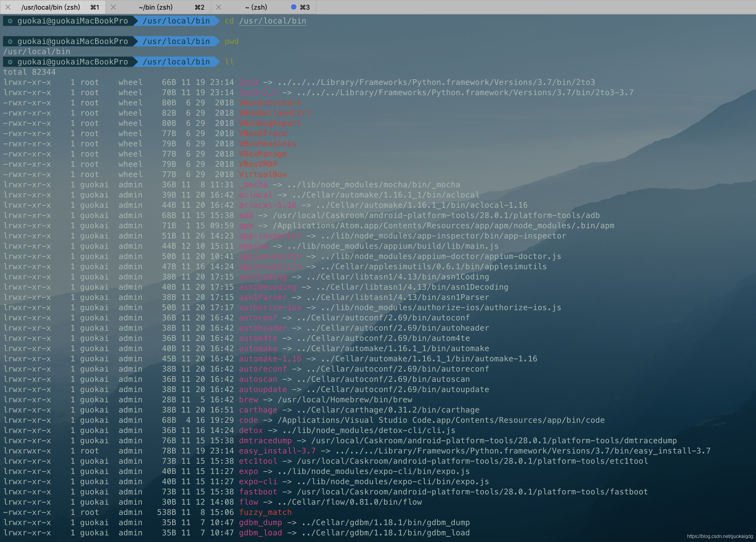This screenshot has width=756, height=542.
Task: Click the app-inspector symlink name
Action: tap(270, 236)
